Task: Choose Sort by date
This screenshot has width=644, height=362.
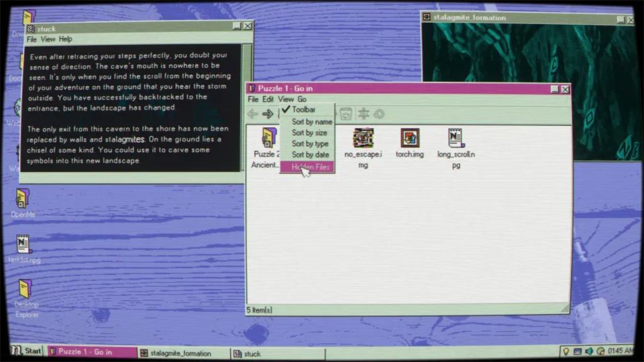Action: [x=307, y=155]
